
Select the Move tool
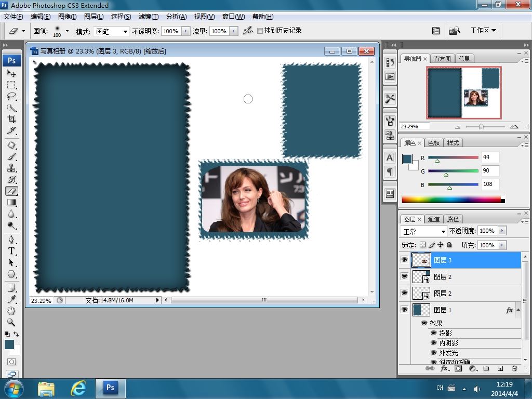click(x=11, y=74)
